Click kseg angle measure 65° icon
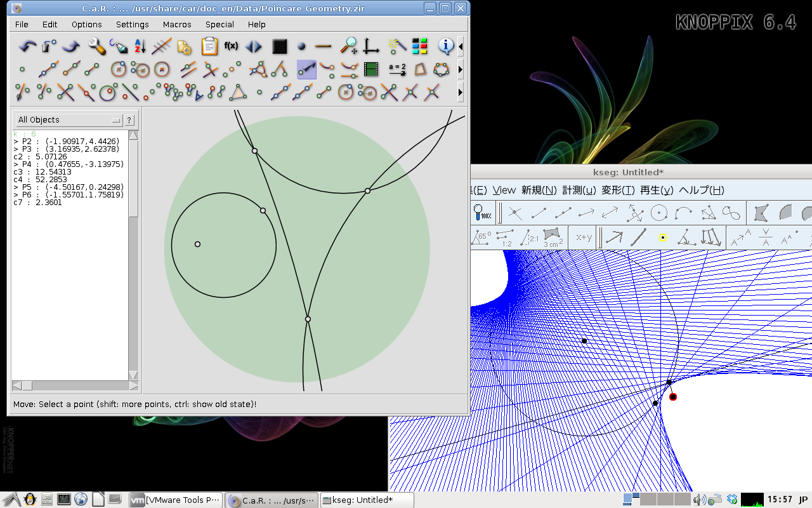The width and height of the screenshot is (812, 508). tap(481, 238)
